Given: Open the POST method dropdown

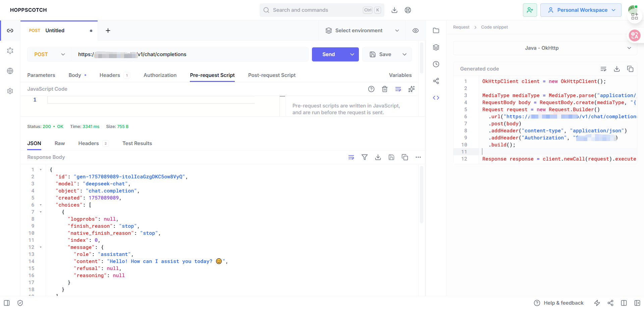Looking at the screenshot, I should [49, 54].
